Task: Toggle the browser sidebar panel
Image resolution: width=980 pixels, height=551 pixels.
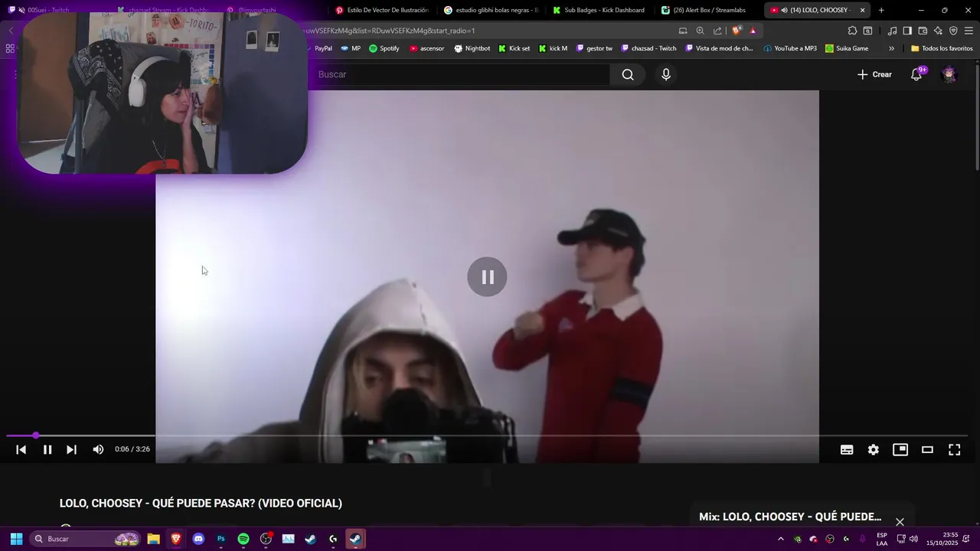Action: (x=907, y=31)
